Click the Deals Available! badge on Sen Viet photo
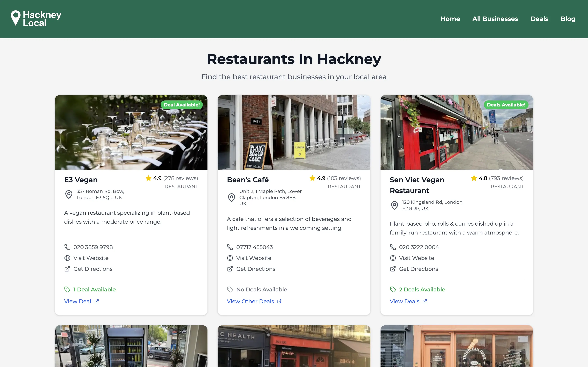 click(506, 105)
